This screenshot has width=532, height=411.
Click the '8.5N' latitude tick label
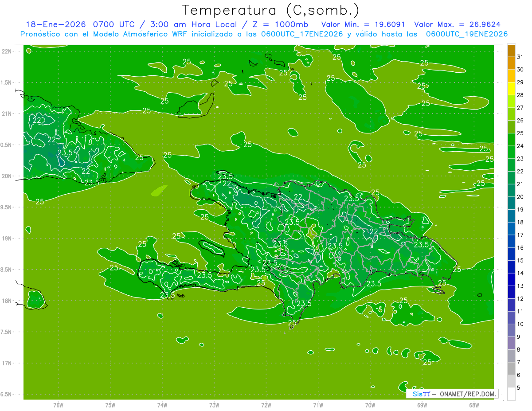[x=7, y=270]
